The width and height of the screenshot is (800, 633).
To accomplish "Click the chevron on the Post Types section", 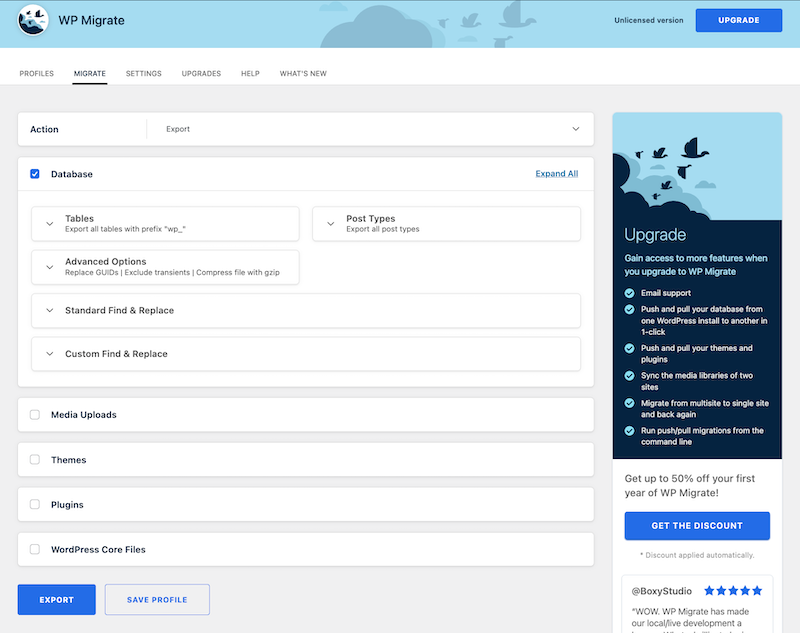I will tap(331, 223).
